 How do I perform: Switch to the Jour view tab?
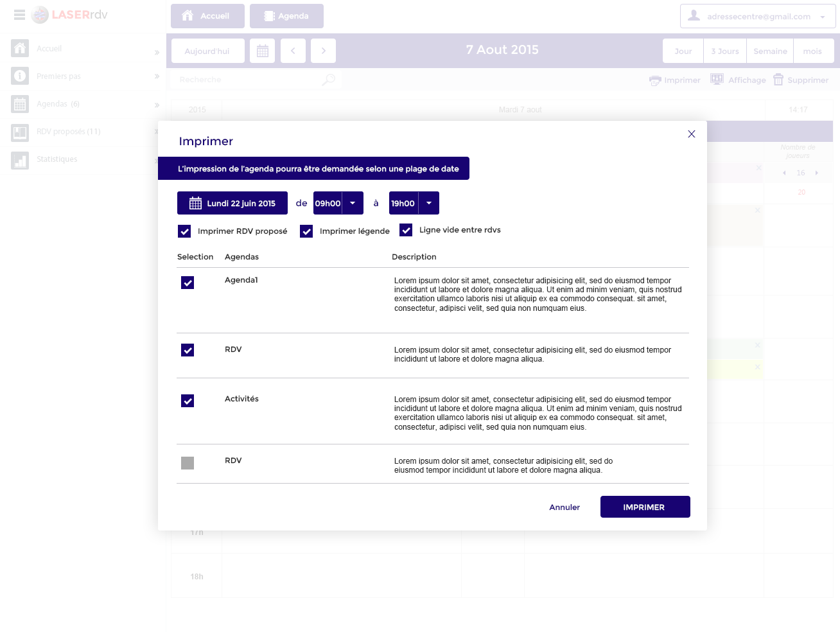(x=683, y=51)
